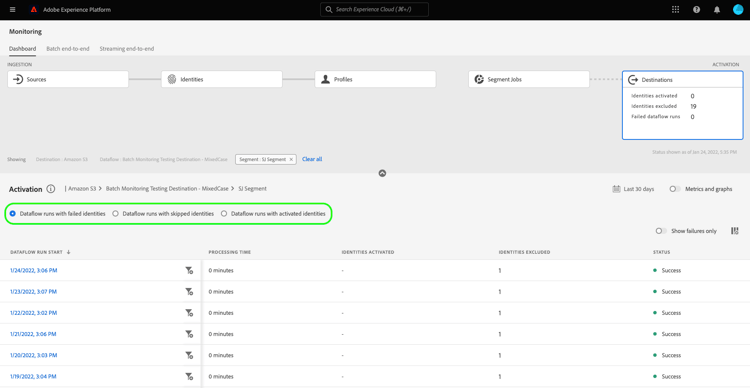Open the 1/24/2022, 3:06 PM run
This screenshot has height=388, width=750.
tap(33, 271)
